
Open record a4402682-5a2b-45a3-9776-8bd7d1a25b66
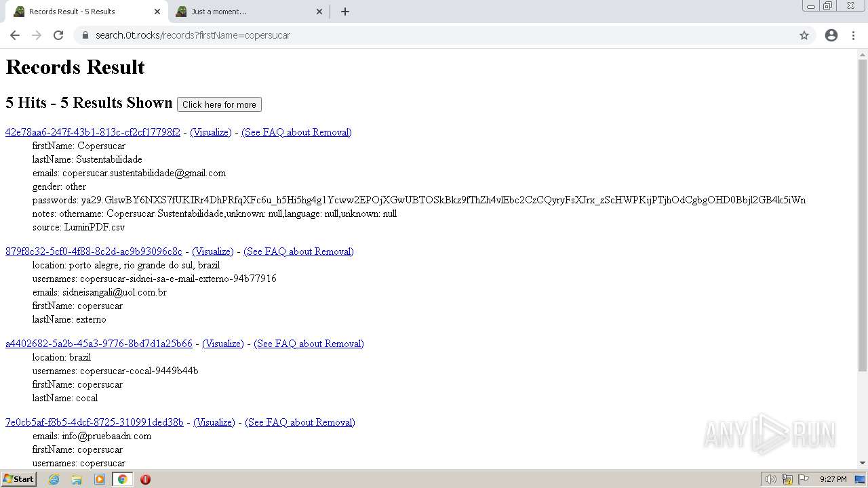point(99,344)
